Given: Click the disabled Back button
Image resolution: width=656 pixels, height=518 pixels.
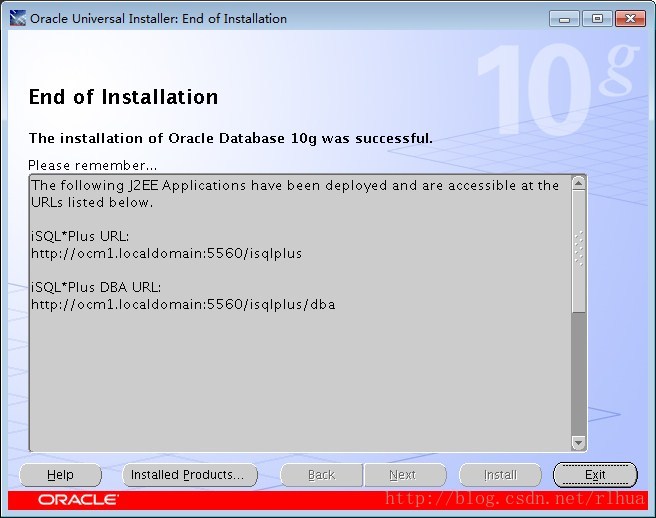Looking at the screenshot, I should (321, 475).
